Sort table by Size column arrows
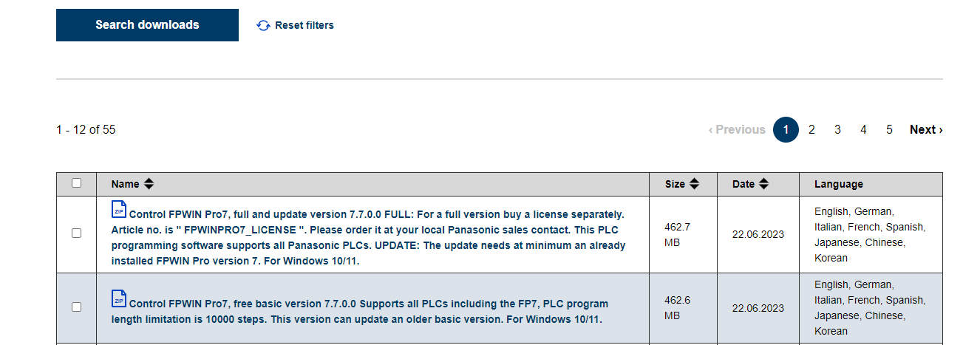The image size is (980, 345). [x=694, y=184]
